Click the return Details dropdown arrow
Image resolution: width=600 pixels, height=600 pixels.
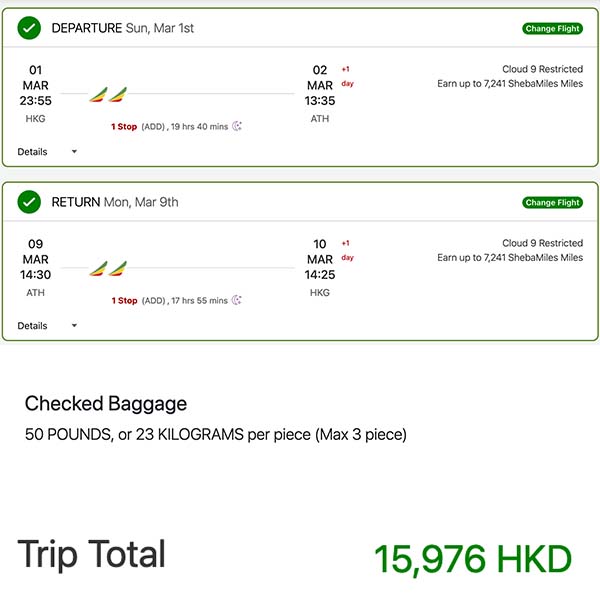(x=74, y=326)
